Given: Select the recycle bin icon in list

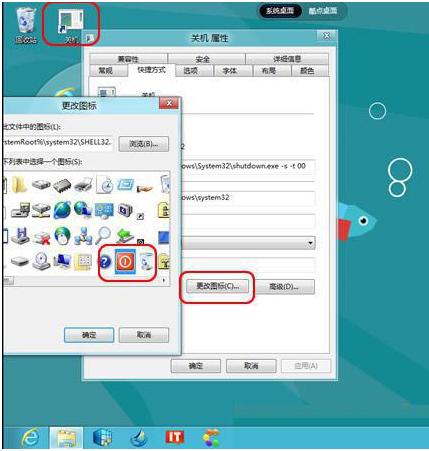Looking at the screenshot, I should pyautogui.click(x=146, y=261).
